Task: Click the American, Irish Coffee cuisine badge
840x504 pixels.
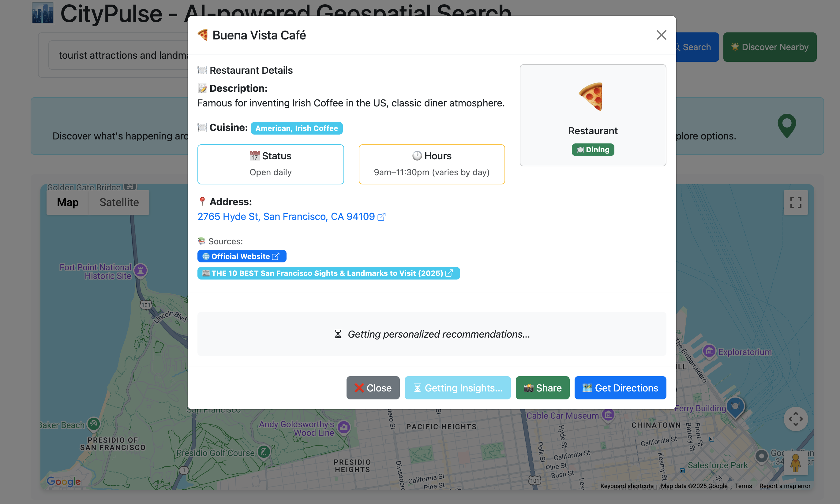Action: [x=296, y=128]
